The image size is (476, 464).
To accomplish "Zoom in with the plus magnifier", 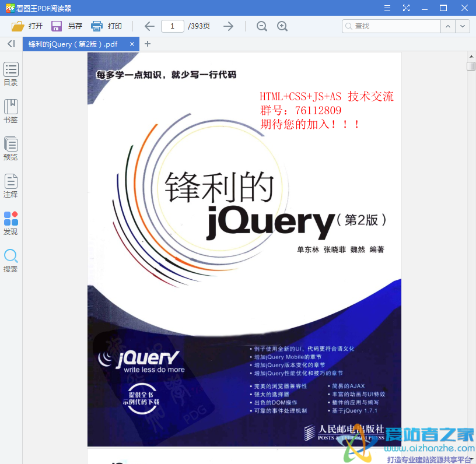I will (282, 26).
